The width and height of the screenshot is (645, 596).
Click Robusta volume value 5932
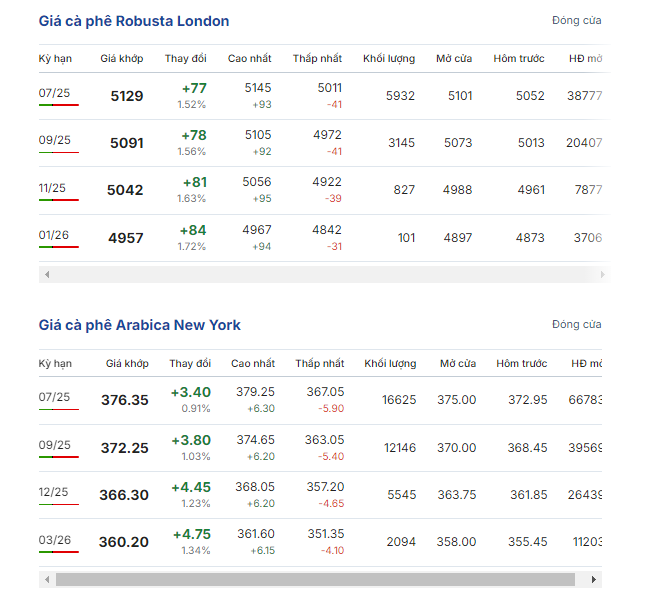(x=400, y=96)
